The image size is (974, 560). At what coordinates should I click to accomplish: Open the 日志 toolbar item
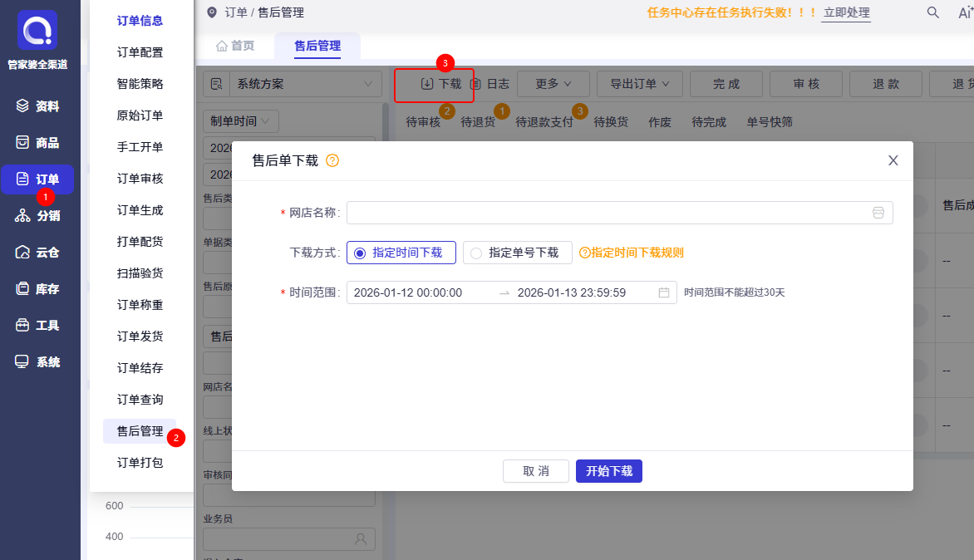click(490, 84)
